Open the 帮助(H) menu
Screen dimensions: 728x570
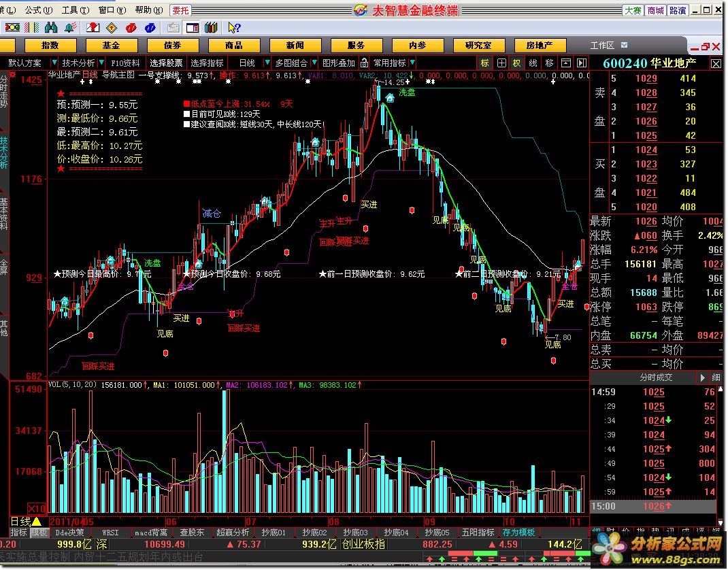[148, 10]
